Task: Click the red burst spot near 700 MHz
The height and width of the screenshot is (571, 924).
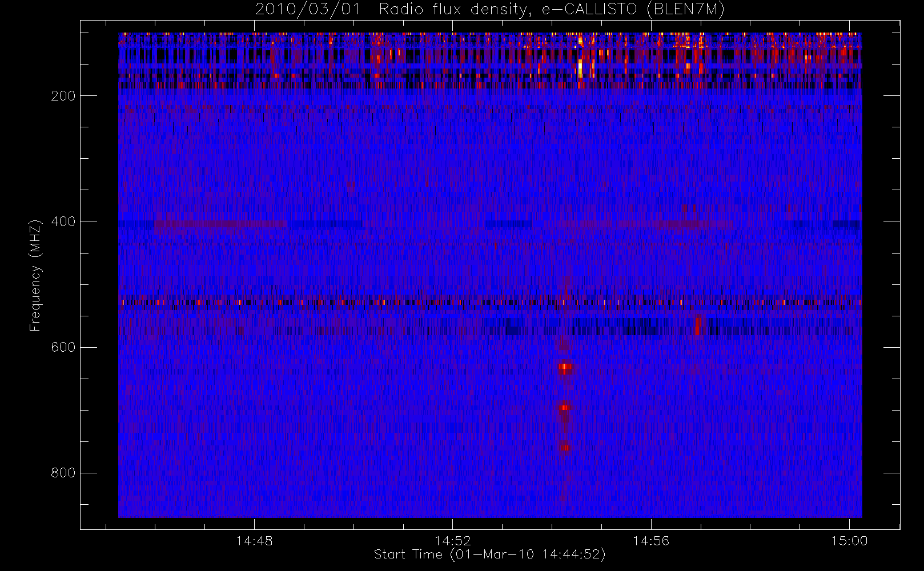Action: (565, 407)
